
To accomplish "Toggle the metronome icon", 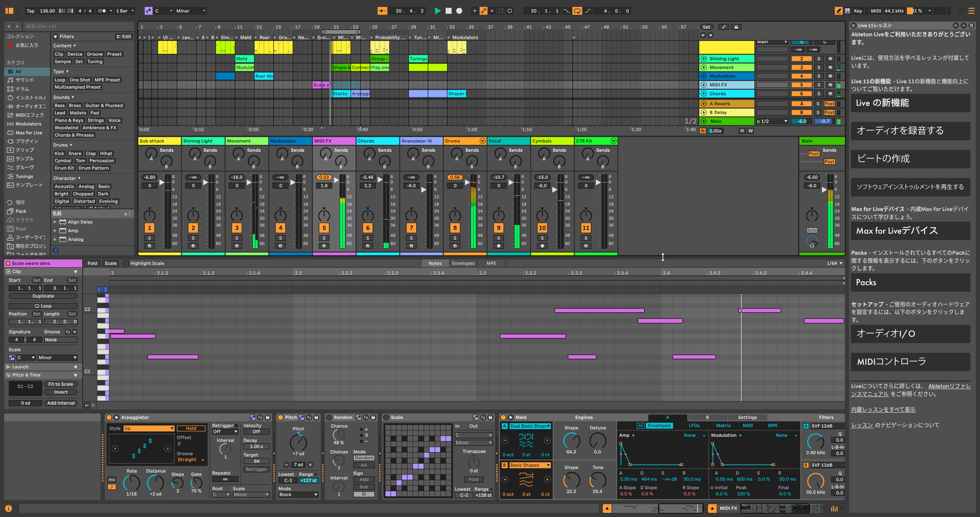I will click(102, 11).
